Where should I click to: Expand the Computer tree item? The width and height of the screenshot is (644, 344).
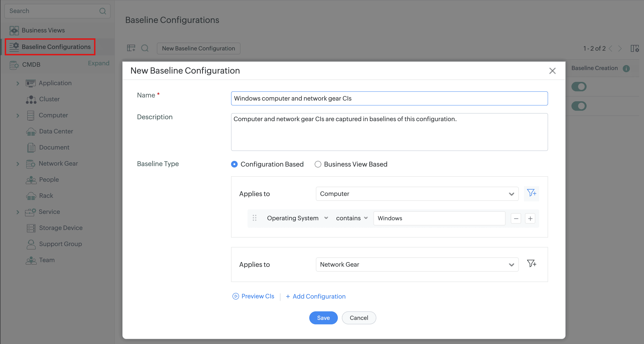(x=18, y=115)
